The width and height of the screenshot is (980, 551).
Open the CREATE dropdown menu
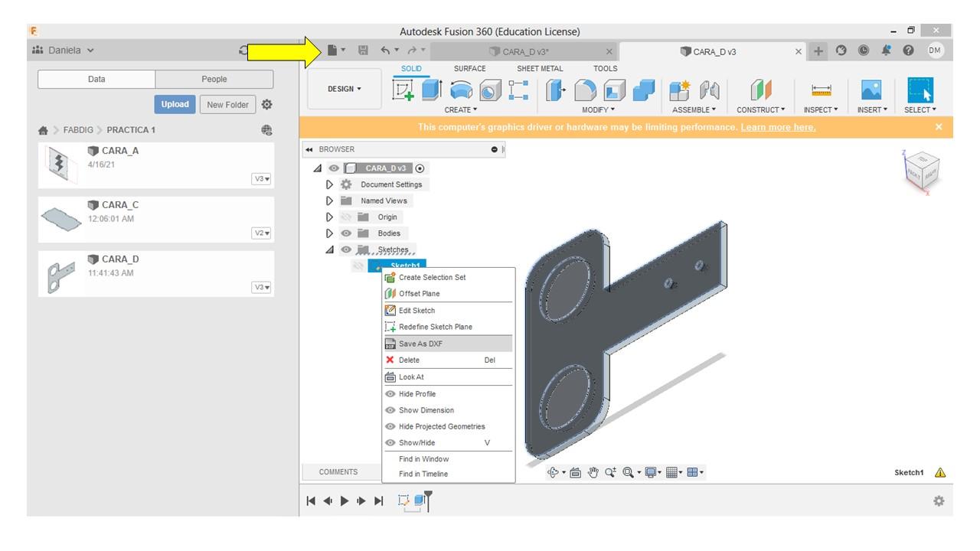pos(461,110)
